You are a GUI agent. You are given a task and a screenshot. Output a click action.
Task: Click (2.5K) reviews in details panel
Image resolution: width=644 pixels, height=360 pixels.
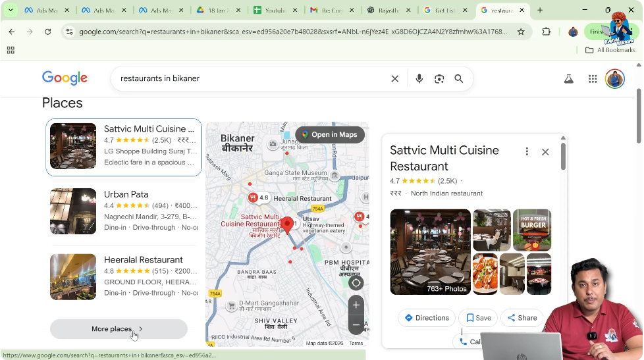pos(447,181)
